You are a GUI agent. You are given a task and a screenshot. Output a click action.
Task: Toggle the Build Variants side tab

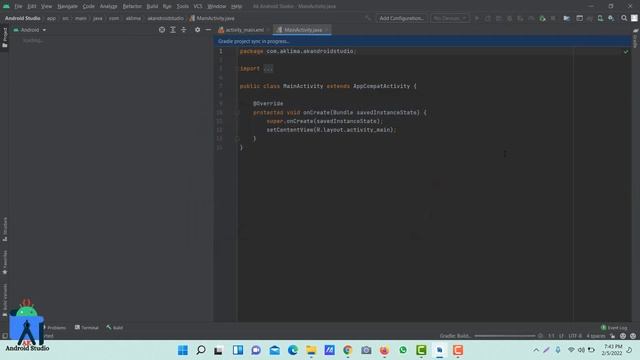[x=4, y=300]
